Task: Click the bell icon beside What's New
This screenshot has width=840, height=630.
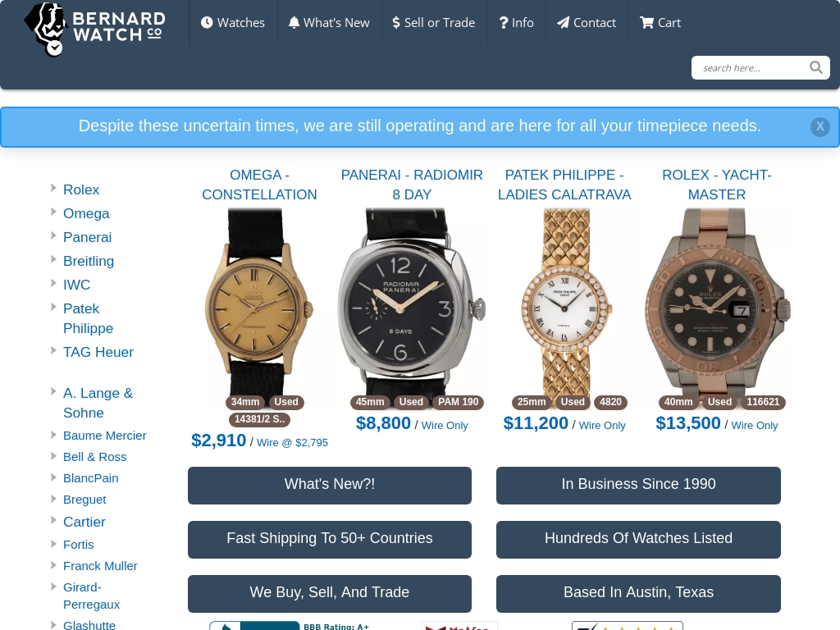Action: tap(294, 22)
